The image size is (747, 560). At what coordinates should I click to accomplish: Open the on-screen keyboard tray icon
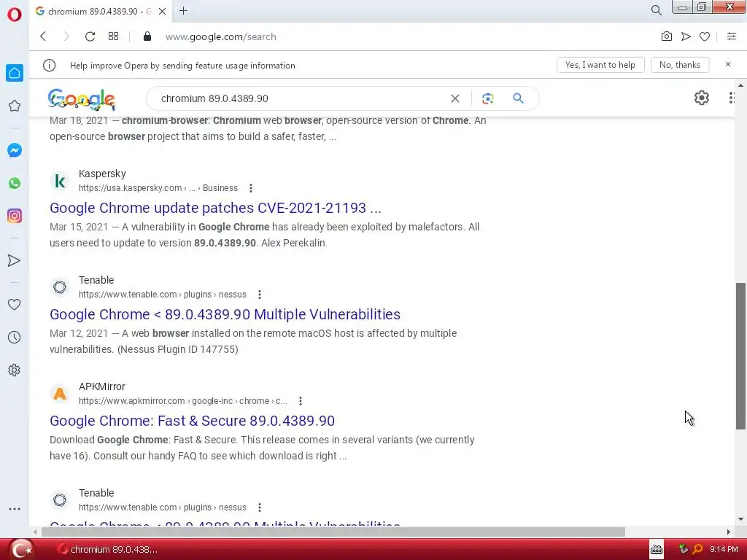657,550
